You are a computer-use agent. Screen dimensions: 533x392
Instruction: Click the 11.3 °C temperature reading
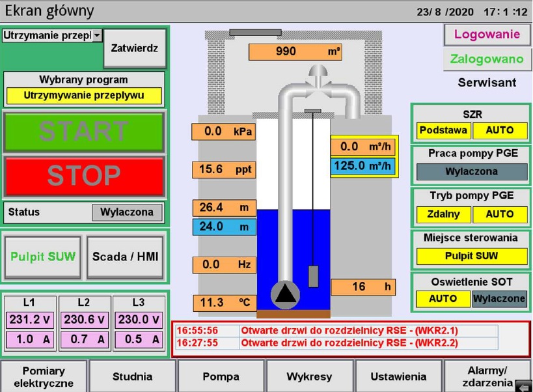click(x=225, y=303)
